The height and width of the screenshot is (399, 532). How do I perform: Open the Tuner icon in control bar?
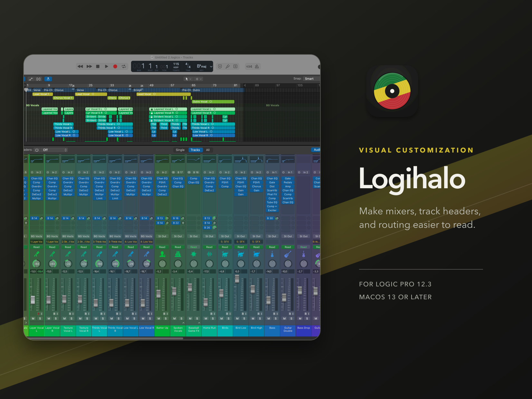click(x=228, y=67)
